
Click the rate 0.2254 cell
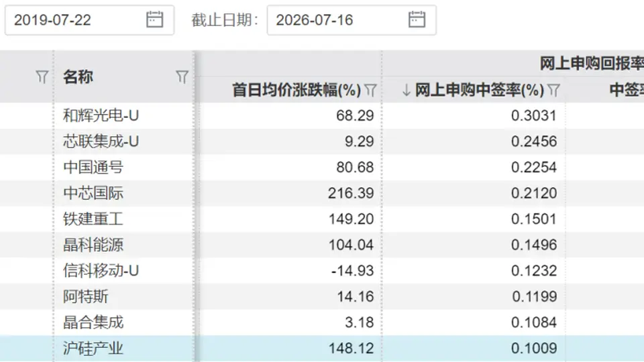click(x=534, y=167)
